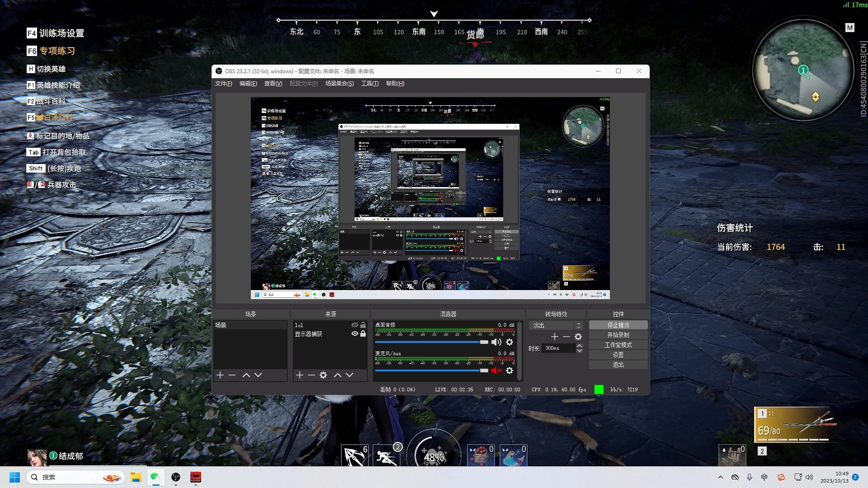Select the lol source row

pos(330,325)
